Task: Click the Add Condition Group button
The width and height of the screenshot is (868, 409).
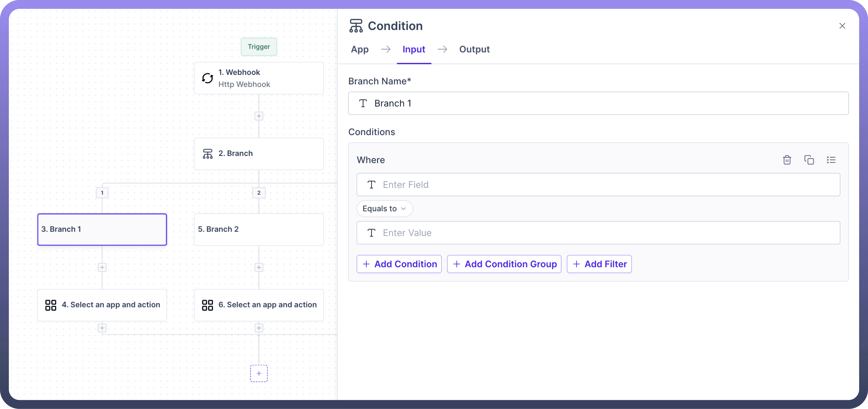Action: click(504, 264)
